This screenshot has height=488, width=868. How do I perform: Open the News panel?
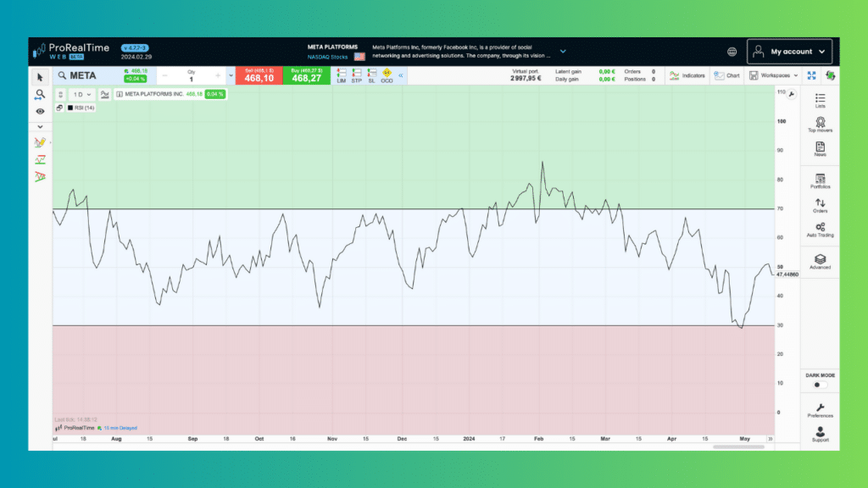pos(820,149)
